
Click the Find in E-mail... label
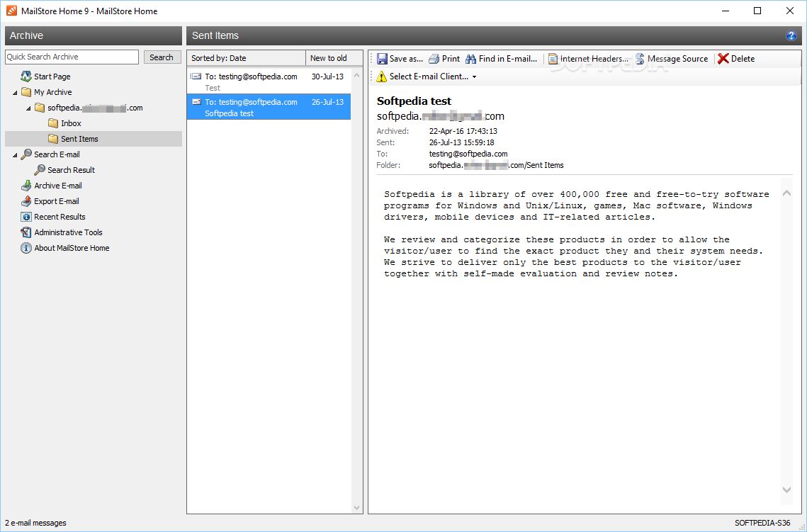(507, 59)
